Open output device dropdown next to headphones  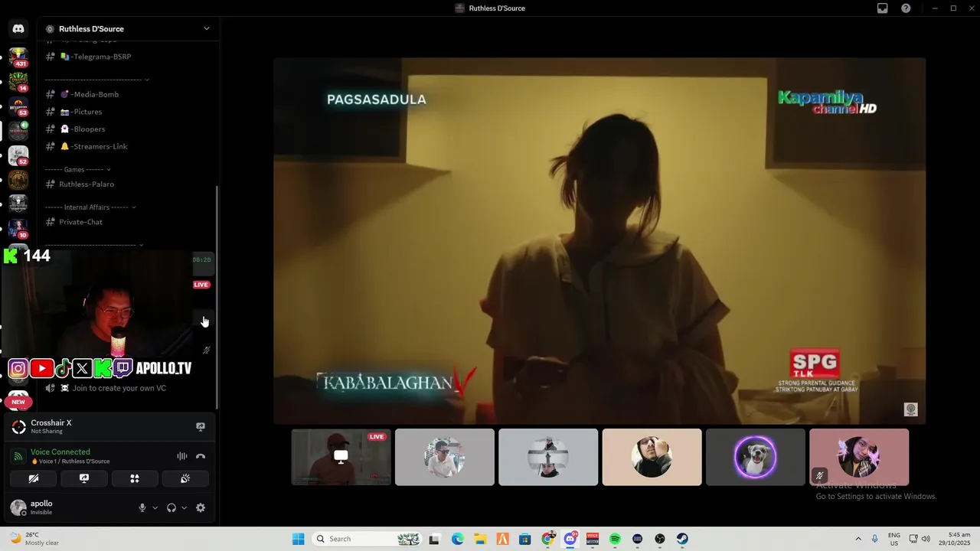(184, 507)
